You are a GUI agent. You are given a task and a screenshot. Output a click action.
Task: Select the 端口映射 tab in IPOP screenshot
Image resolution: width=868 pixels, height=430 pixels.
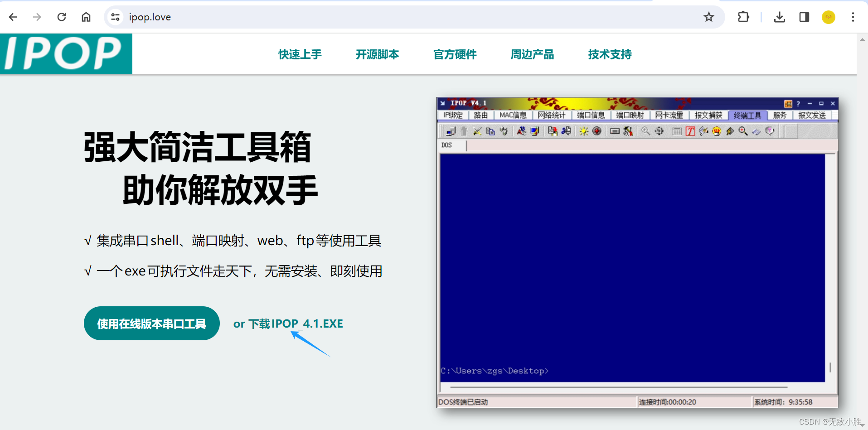(630, 116)
